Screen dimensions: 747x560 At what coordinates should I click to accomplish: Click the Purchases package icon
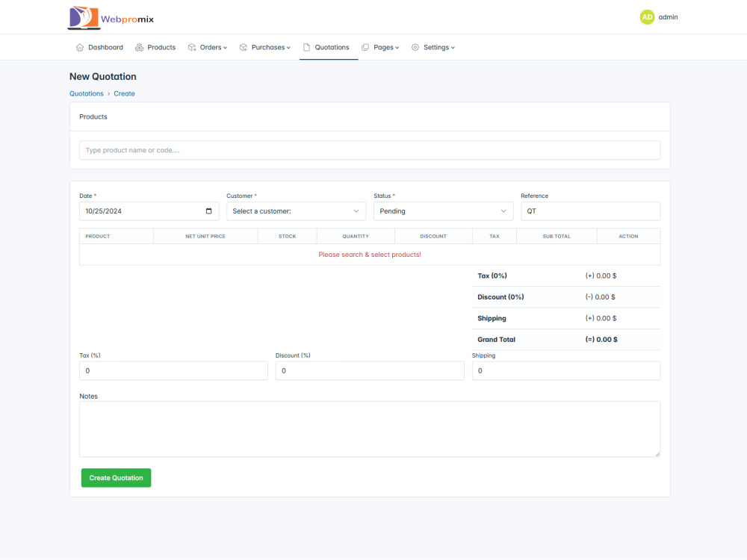pyautogui.click(x=244, y=47)
